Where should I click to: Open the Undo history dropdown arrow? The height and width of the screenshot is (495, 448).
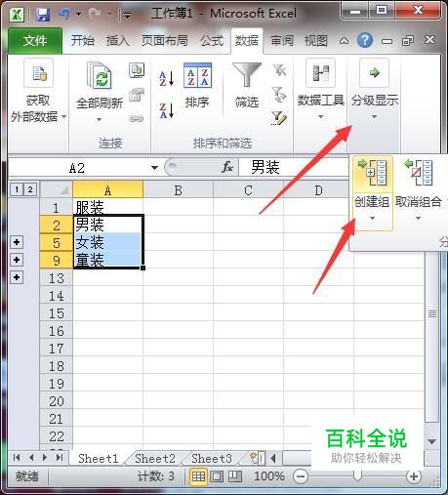[x=78, y=15]
